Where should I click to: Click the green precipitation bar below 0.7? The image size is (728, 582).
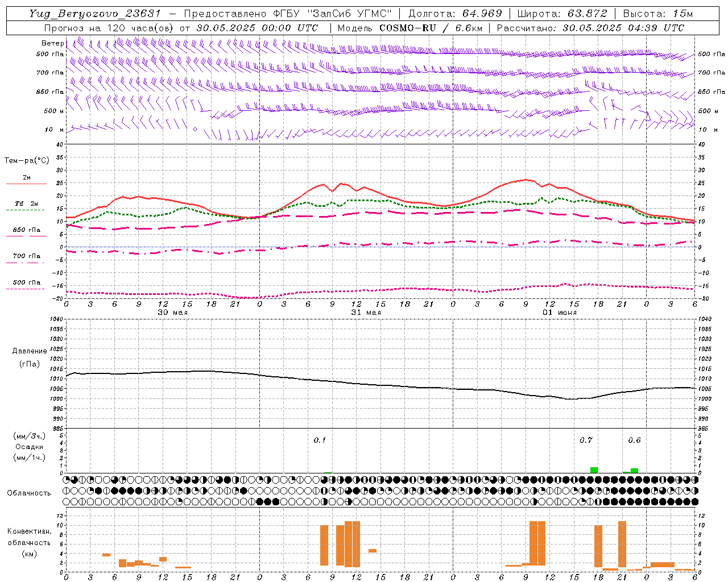coord(594,470)
